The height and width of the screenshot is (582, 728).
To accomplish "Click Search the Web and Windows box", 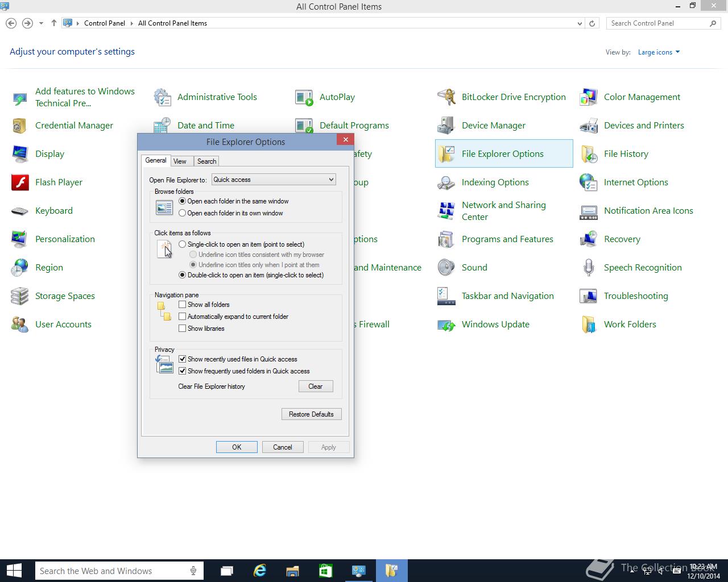I will coord(119,571).
